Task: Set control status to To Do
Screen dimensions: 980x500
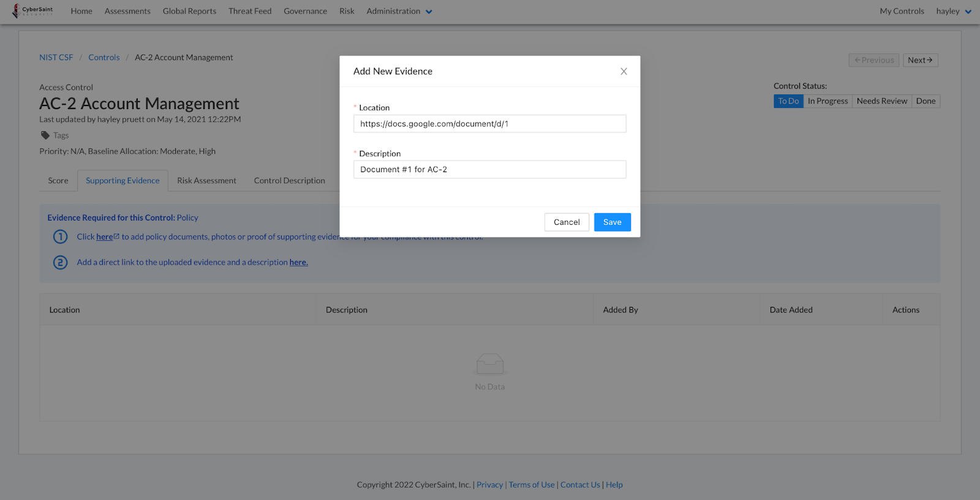Action: point(788,101)
